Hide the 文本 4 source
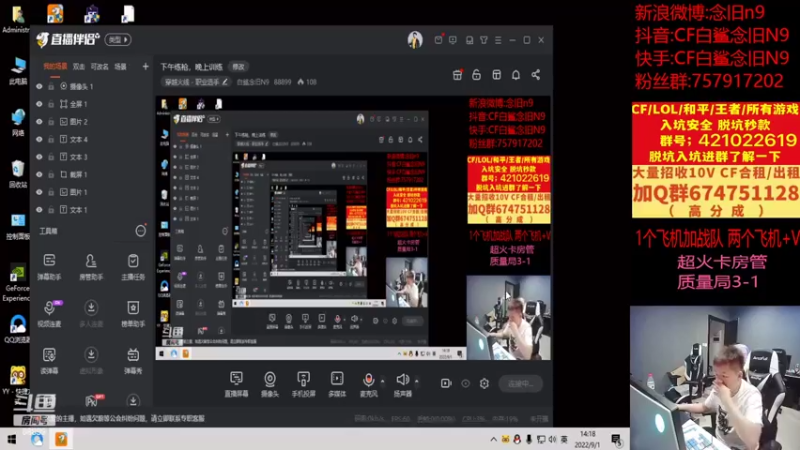The width and height of the screenshot is (800, 450). click(x=39, y=139)
